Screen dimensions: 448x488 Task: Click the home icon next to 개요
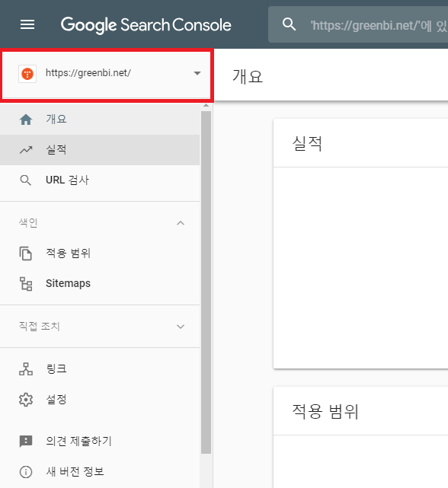[x=26, y=120]
